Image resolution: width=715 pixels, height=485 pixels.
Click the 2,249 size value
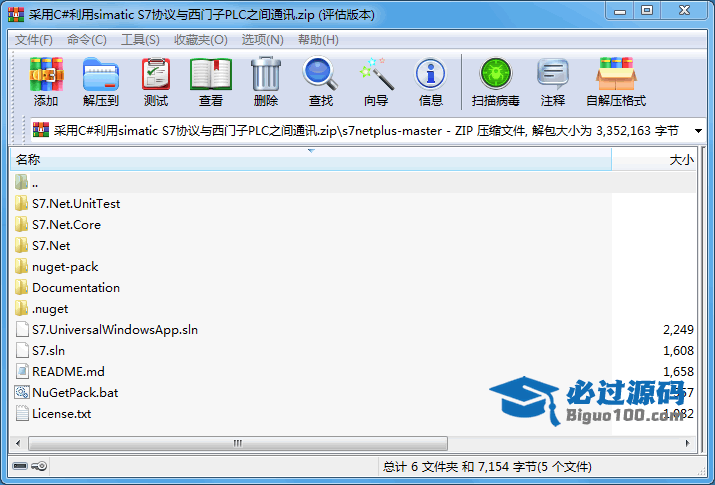[x=679, y=330]
